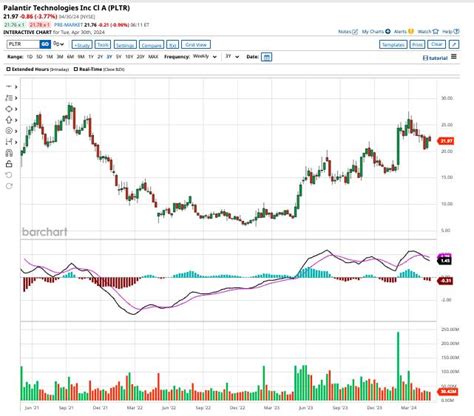Select the 3Y range option
474x416 pixels.
[x=109, y=57]
